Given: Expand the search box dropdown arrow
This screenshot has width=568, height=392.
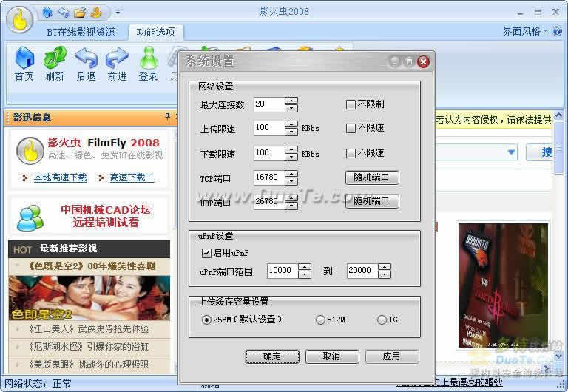Looking at the screenshot, I should (511, 152).
